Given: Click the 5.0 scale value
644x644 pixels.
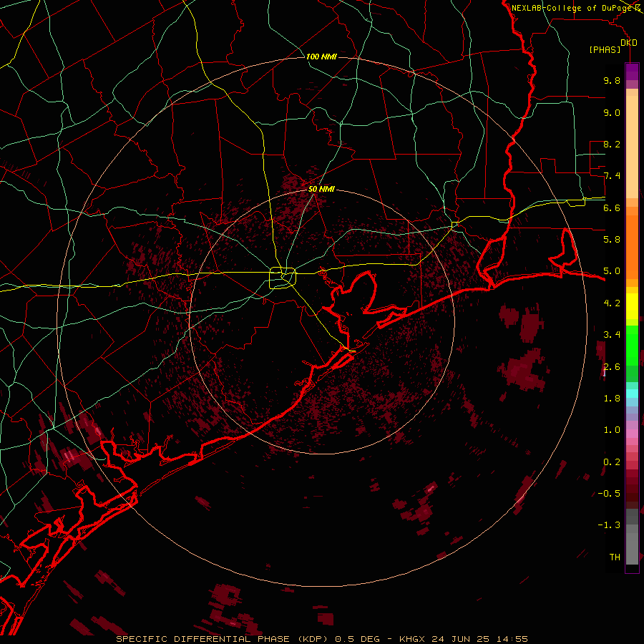Looking at the screenshot, I should pyautogui.click(x=612, y=271).
